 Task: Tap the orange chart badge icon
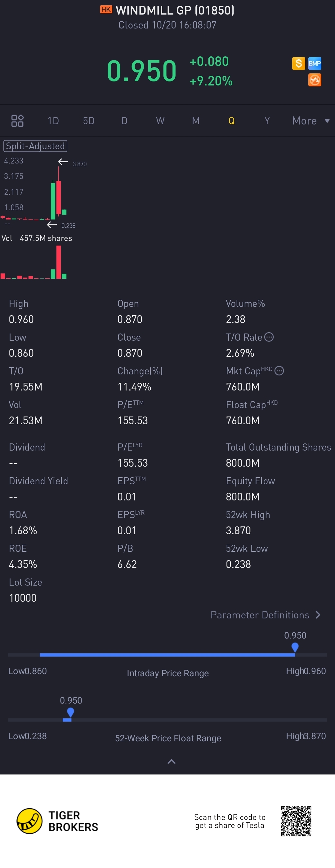[x=315, y=80]
